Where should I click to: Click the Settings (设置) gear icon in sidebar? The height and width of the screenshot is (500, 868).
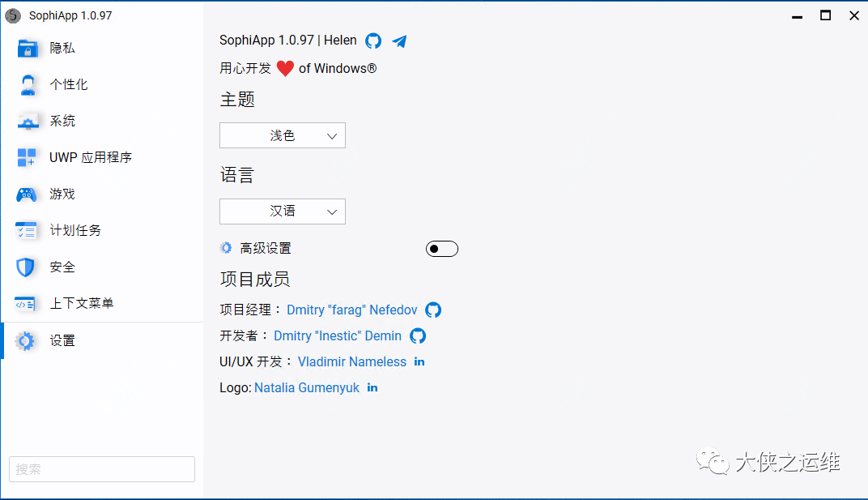(25, 341)
